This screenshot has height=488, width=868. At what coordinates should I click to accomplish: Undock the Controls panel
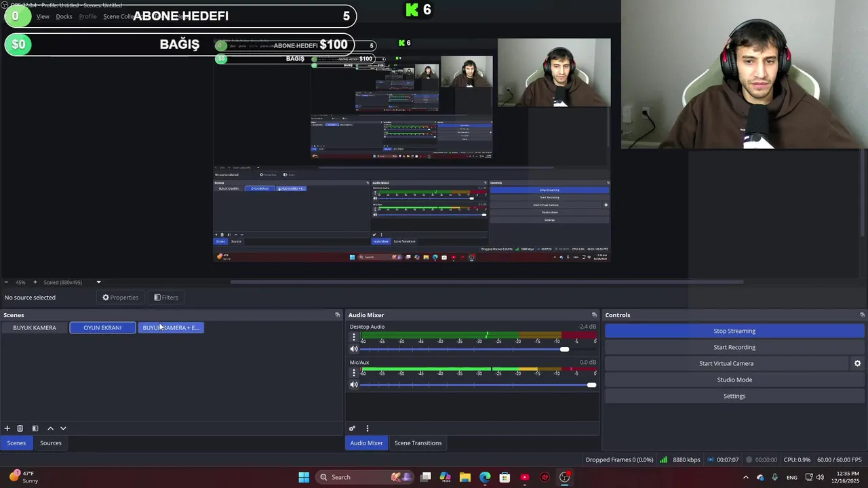tap(863, 315)
